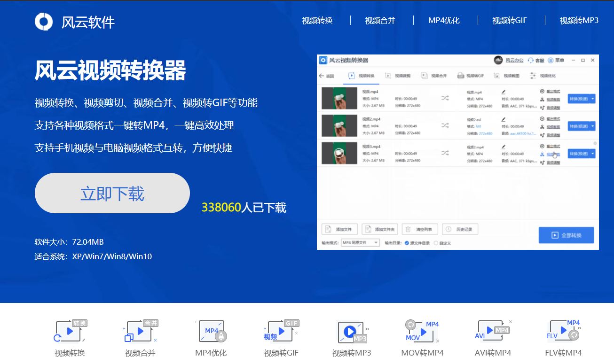Click the scissors crop icon in the 视频.mp4 row
The image size is (614, 364).
click(542, 99)
